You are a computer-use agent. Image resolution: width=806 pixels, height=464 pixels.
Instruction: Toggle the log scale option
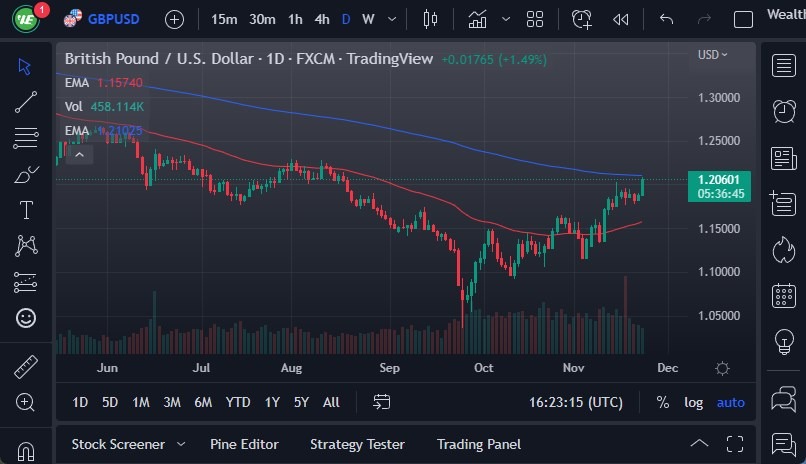coord(693,402)
